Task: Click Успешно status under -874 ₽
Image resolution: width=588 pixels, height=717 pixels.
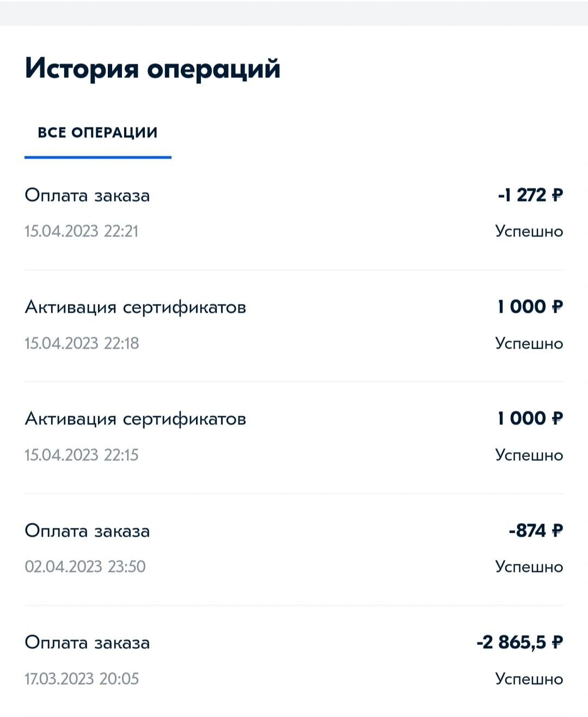Action: 529,567
